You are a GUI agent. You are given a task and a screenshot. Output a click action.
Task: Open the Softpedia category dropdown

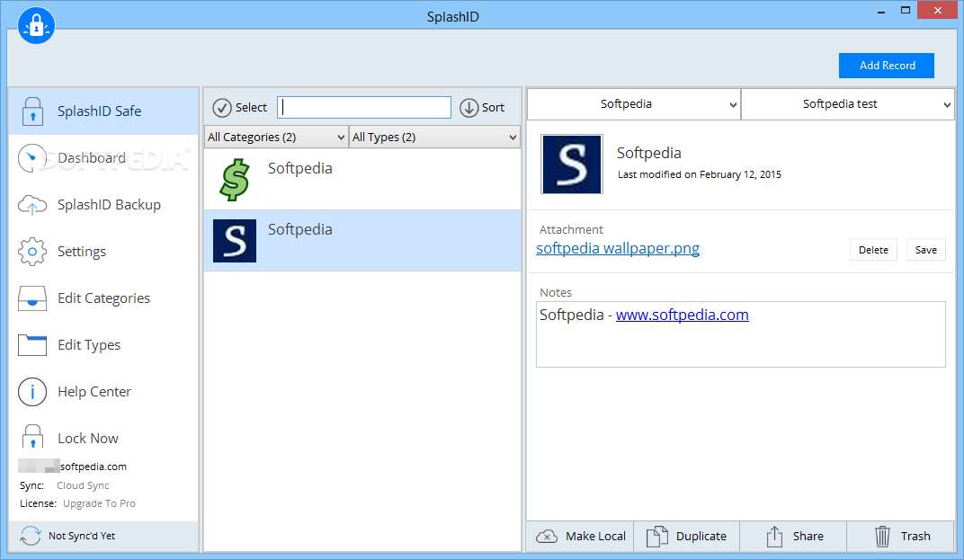634,104
